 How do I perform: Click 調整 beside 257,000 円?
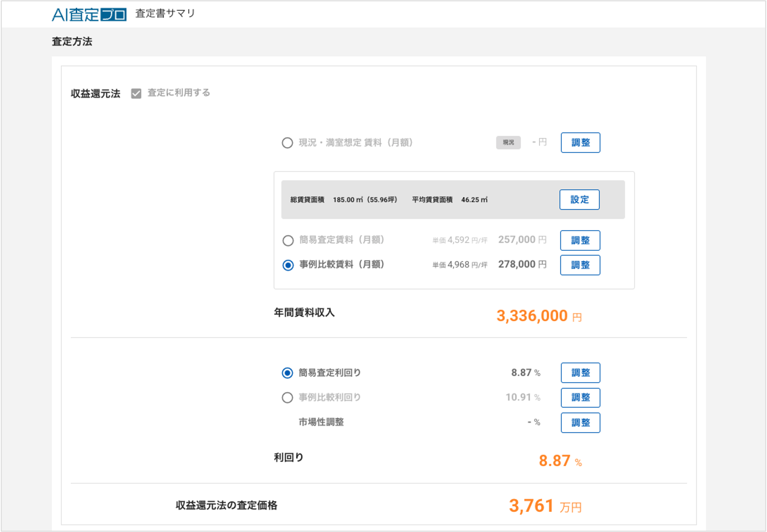(580, 240)
